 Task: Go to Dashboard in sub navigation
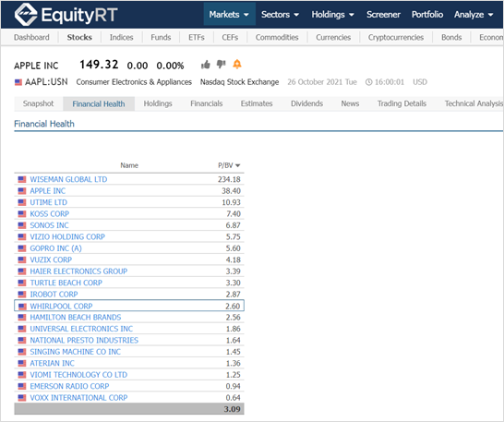click(31, 37)
